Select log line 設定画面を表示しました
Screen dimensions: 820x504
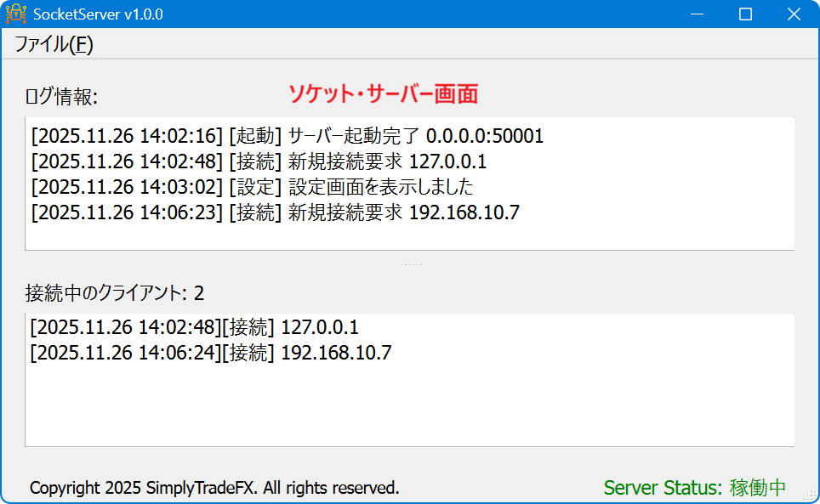point(252,187)
